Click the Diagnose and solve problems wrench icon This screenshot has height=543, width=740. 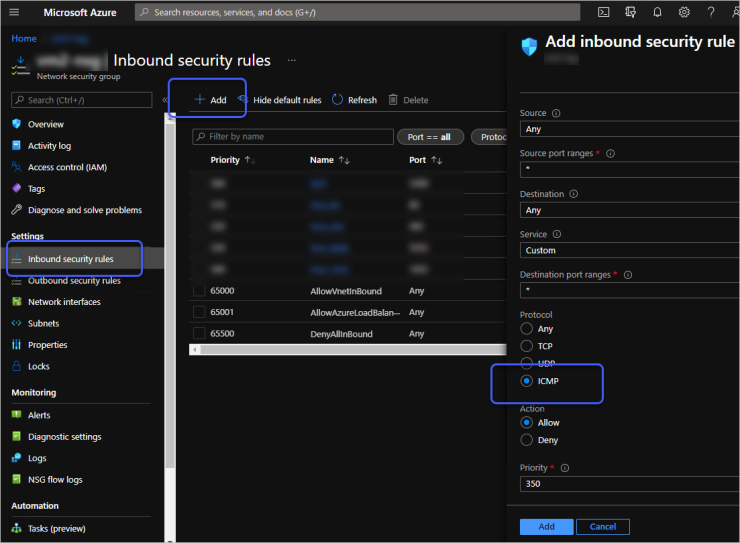[17, 210]
